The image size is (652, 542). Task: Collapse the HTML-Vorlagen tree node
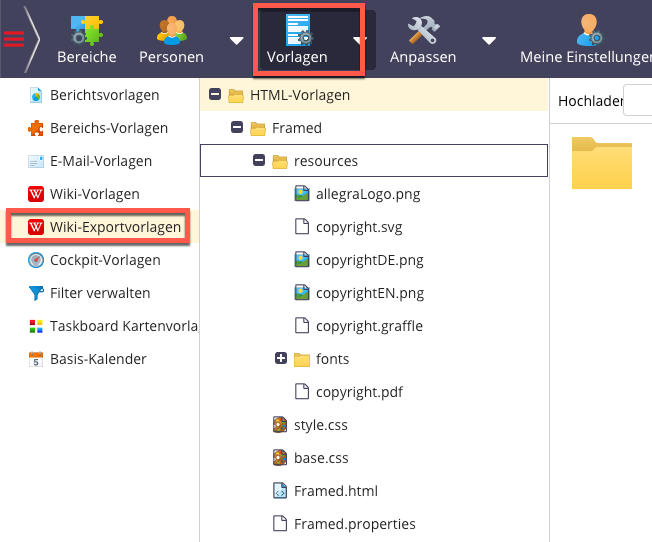pos(215,95)
